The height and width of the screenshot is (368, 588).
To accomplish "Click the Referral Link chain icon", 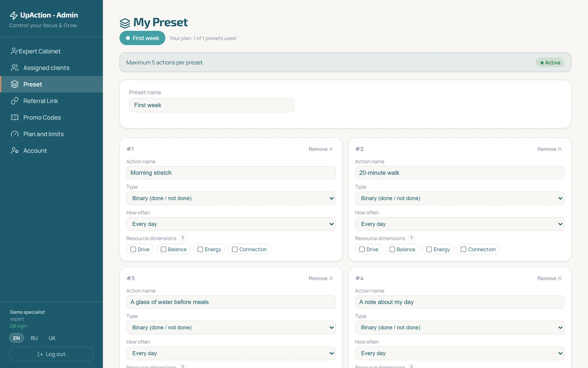I will pos(15,101).
